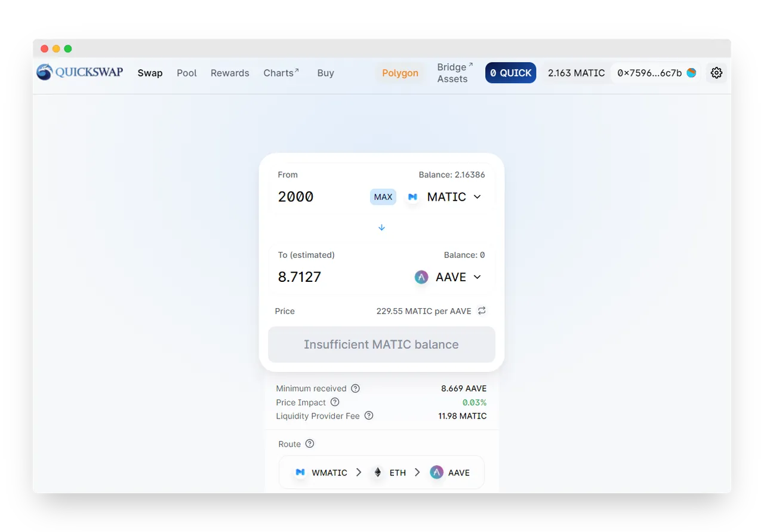Click the external link arrow beside Bridge

[470, 64]
